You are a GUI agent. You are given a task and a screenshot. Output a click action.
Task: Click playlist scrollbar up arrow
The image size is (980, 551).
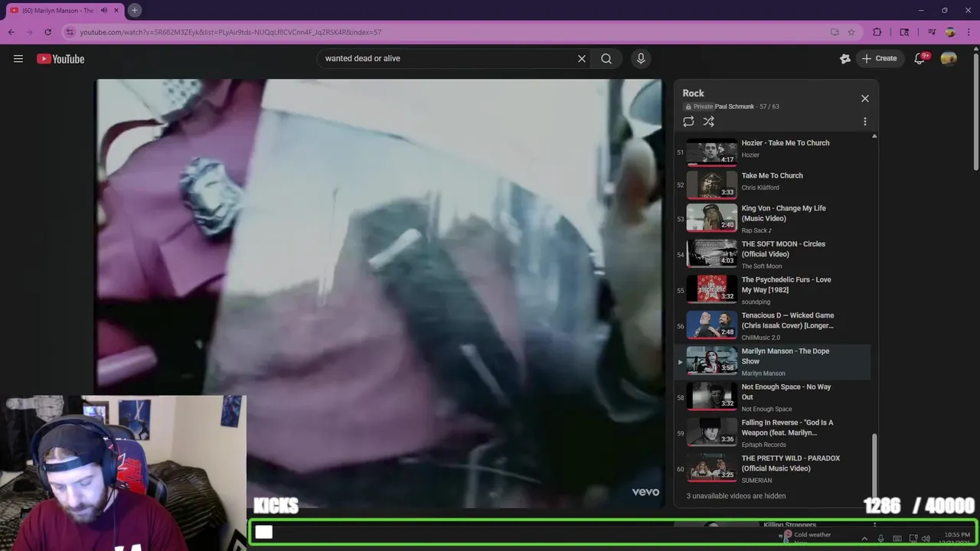point(874,136)
